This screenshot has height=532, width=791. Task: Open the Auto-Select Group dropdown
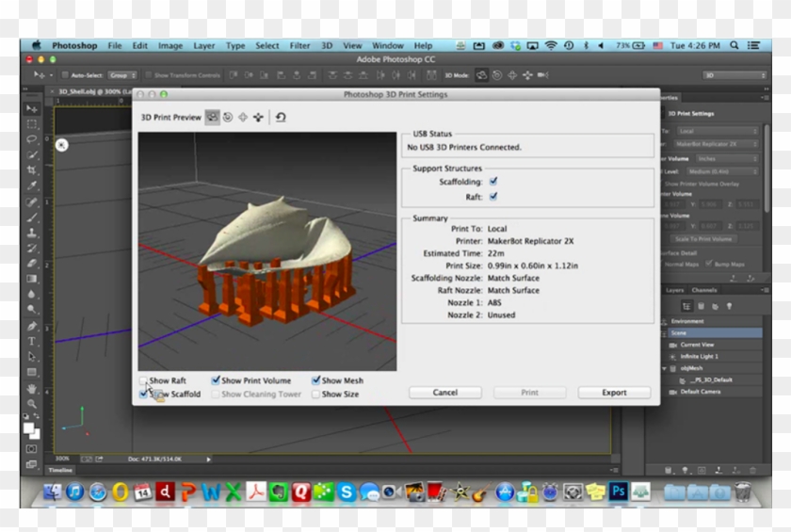coord(122,75)
